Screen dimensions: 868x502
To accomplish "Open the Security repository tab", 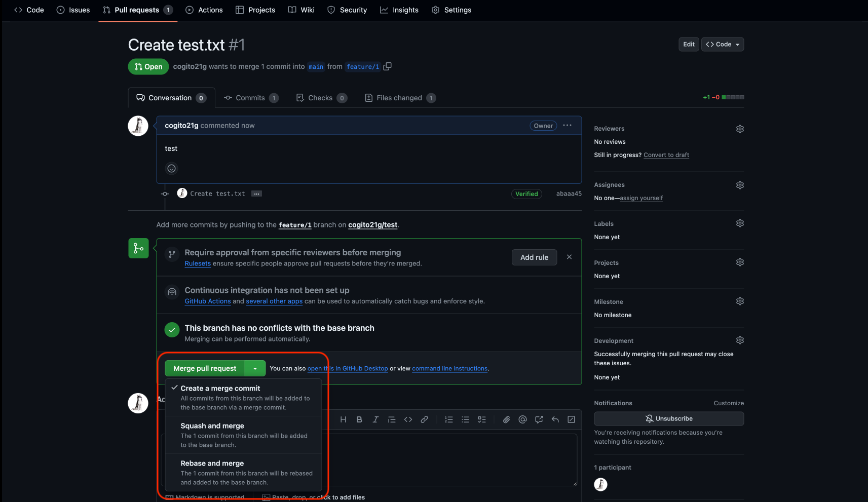I will point(347,10).
